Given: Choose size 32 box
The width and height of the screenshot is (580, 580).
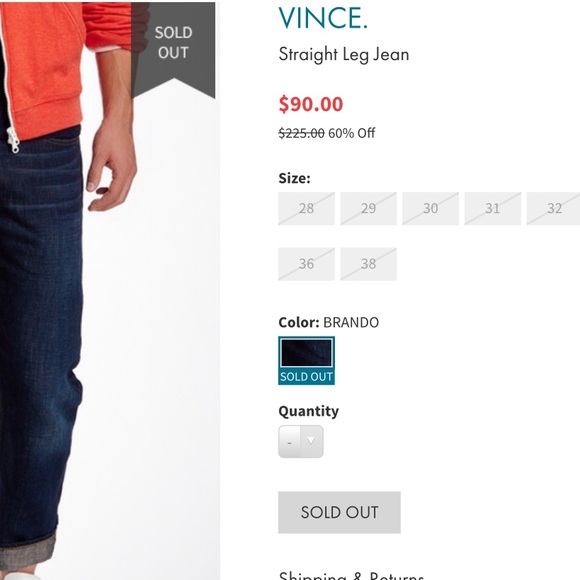Looking at the screenshot, I should 554,209.
